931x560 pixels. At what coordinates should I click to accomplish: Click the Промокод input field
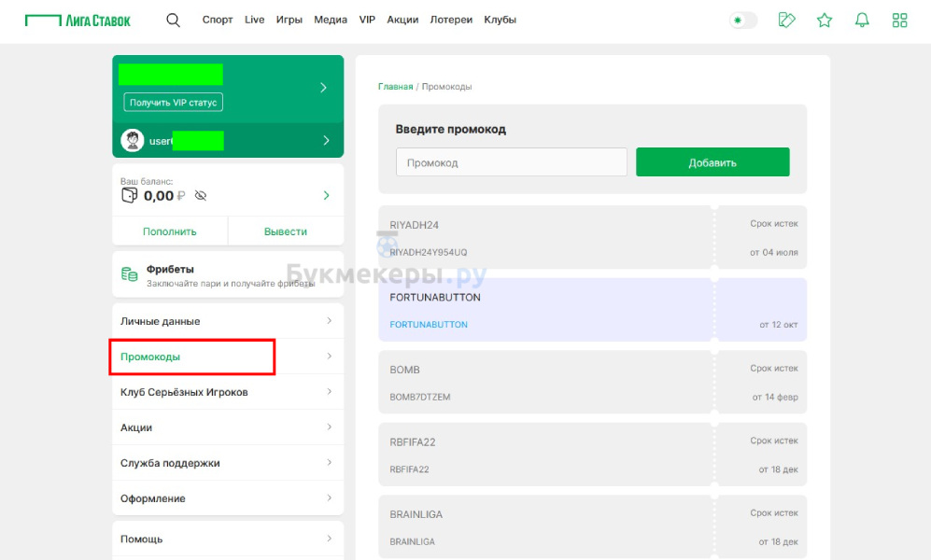pyautogui.click(x=511, y=162)
